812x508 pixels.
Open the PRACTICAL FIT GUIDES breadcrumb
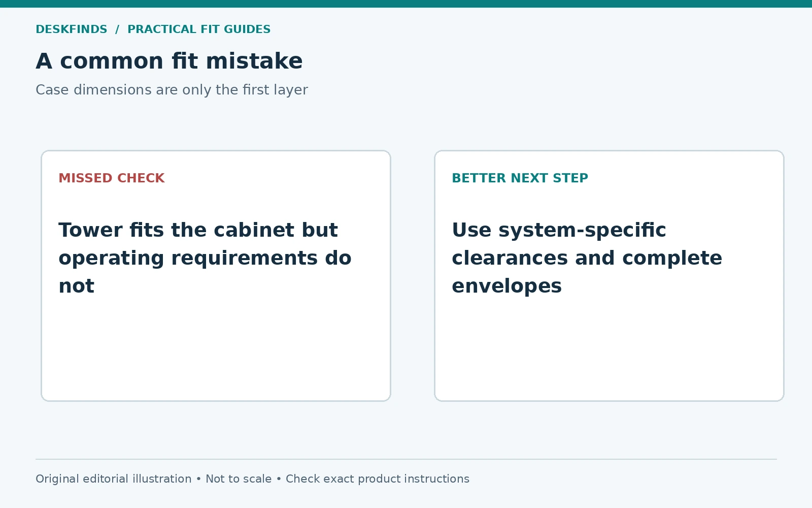tap(199, 29)
